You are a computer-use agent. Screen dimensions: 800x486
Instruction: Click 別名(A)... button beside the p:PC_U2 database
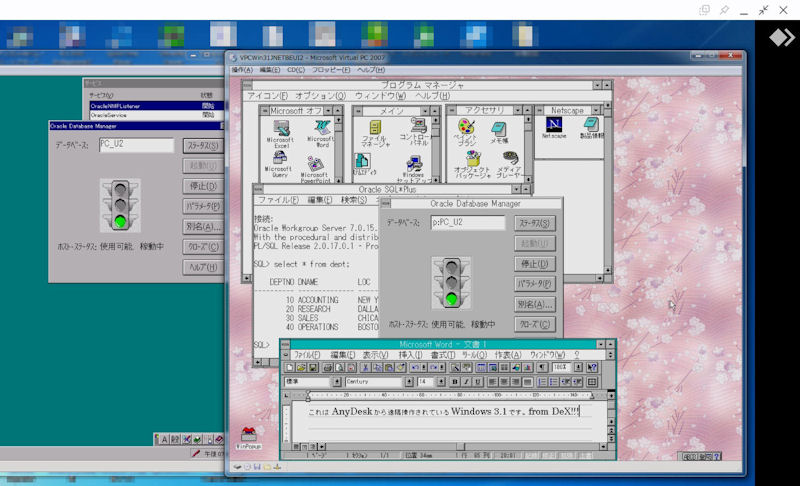tap(535, 304)
